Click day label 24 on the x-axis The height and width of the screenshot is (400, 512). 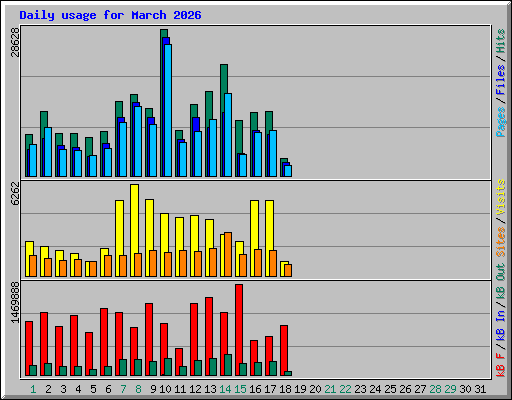[375, 389]
